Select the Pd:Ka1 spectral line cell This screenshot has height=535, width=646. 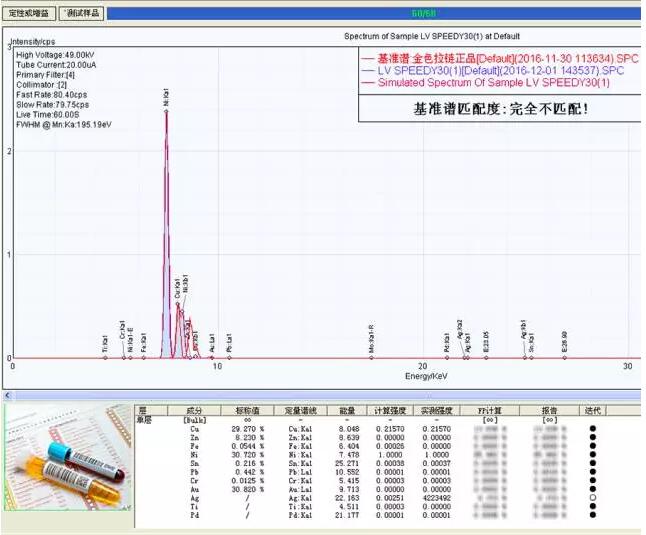point(300,515)
